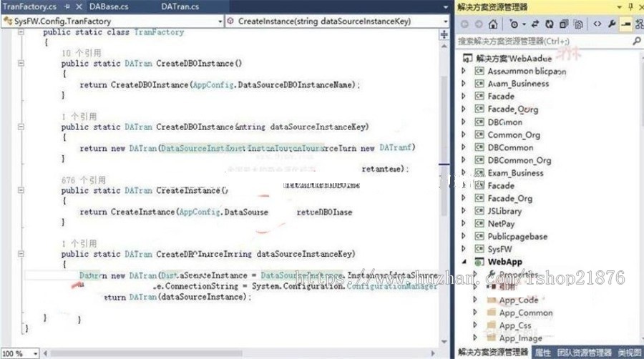
Task: Open the '10 个引用' references link
Action: (82, 53)
